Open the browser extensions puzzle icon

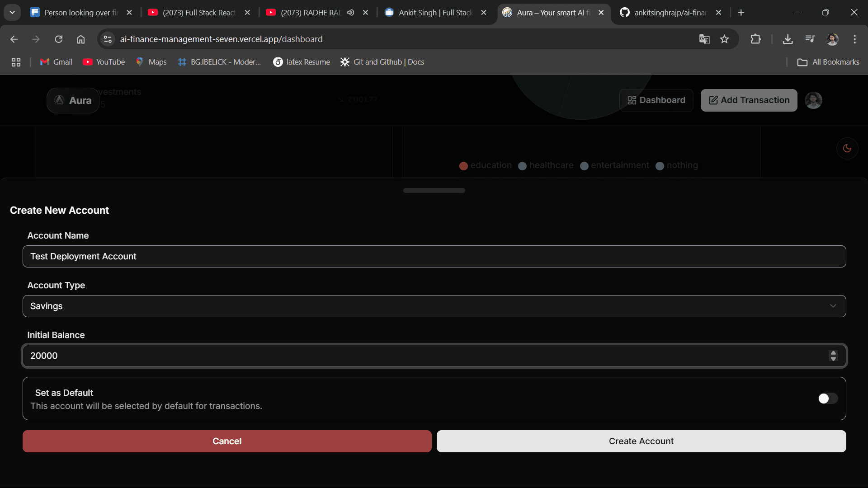[x=755, y=39]
